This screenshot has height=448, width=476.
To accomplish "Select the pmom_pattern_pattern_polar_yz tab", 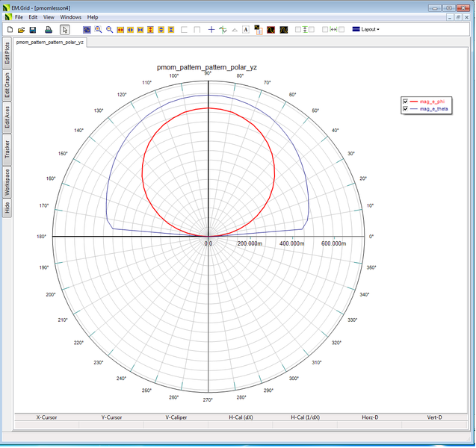I will (50, 42).
